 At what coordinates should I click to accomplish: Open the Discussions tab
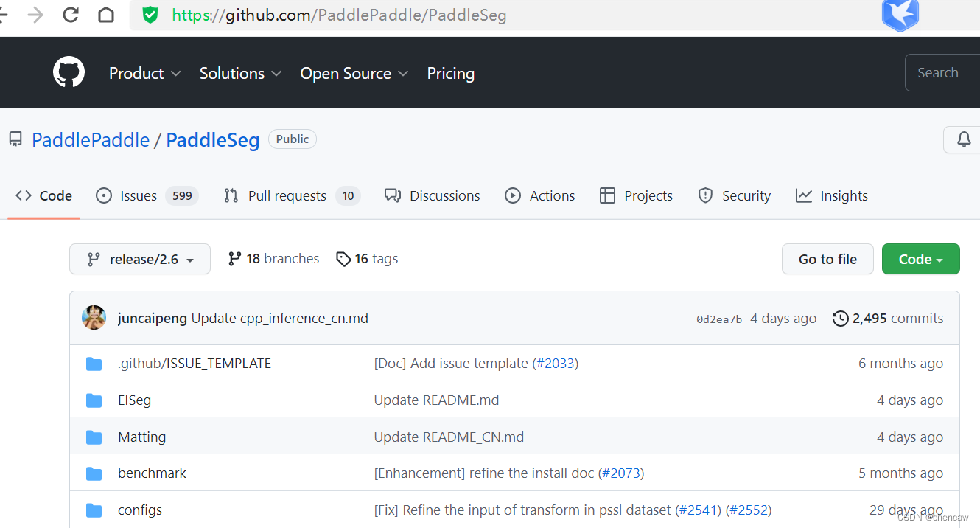click(x=433, y=195)
